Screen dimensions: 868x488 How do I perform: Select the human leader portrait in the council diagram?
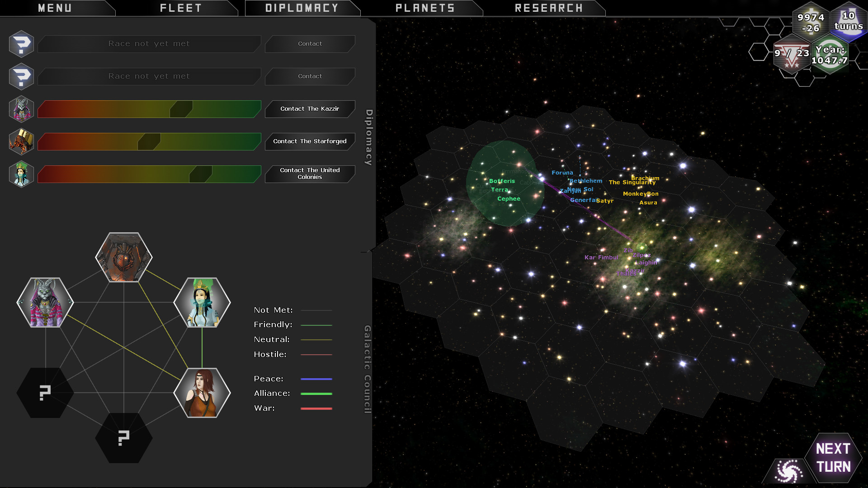[x=202, y=393]
